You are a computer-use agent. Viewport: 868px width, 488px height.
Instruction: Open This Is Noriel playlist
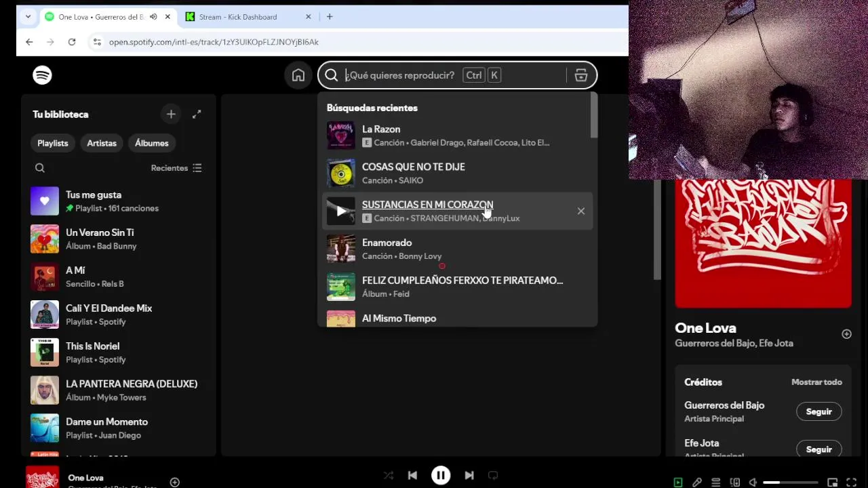click(119, 352)
